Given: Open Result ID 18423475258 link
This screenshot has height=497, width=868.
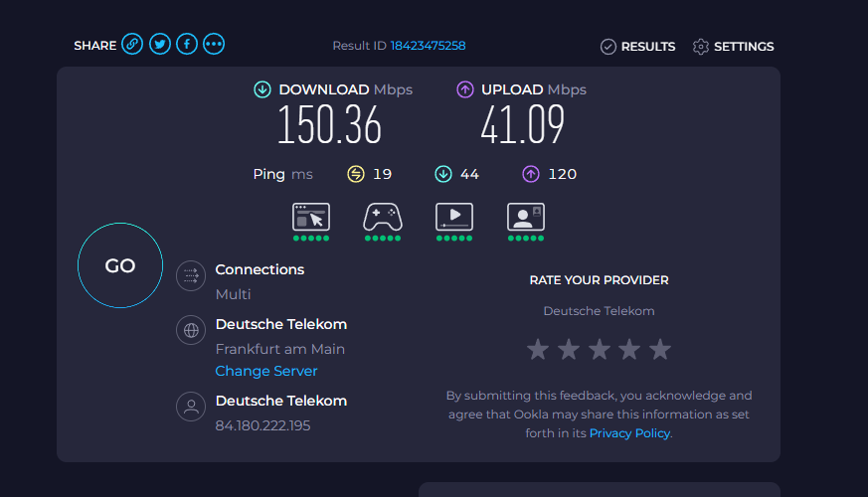Looking at the screenshot, I should [428, 46].
